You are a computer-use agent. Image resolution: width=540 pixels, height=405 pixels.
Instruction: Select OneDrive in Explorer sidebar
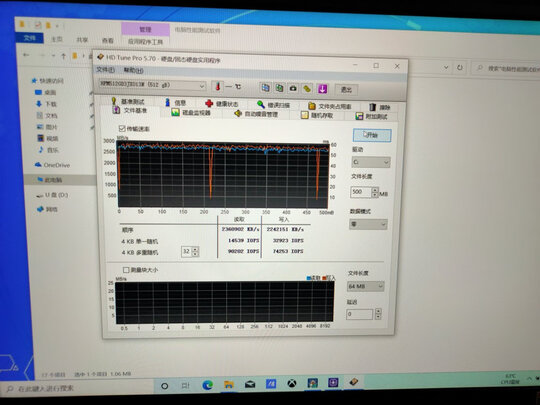52,165
